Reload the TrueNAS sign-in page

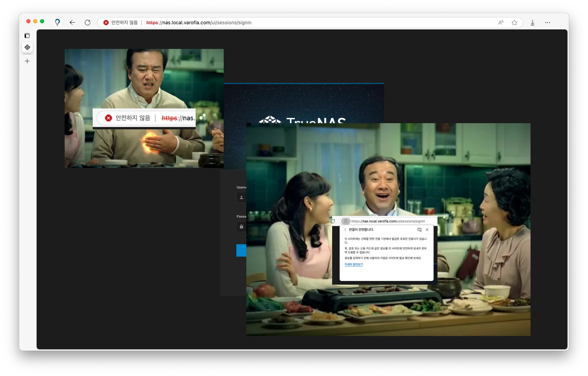click(88, 23)
